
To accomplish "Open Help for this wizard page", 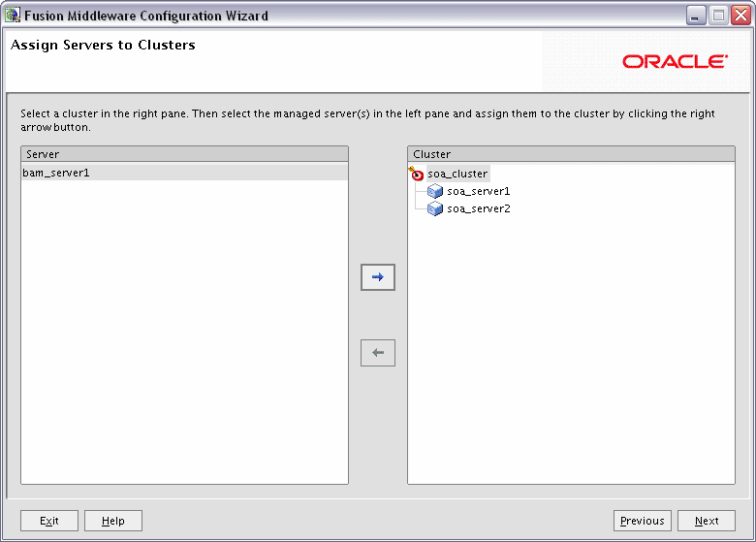I will 113,521.
